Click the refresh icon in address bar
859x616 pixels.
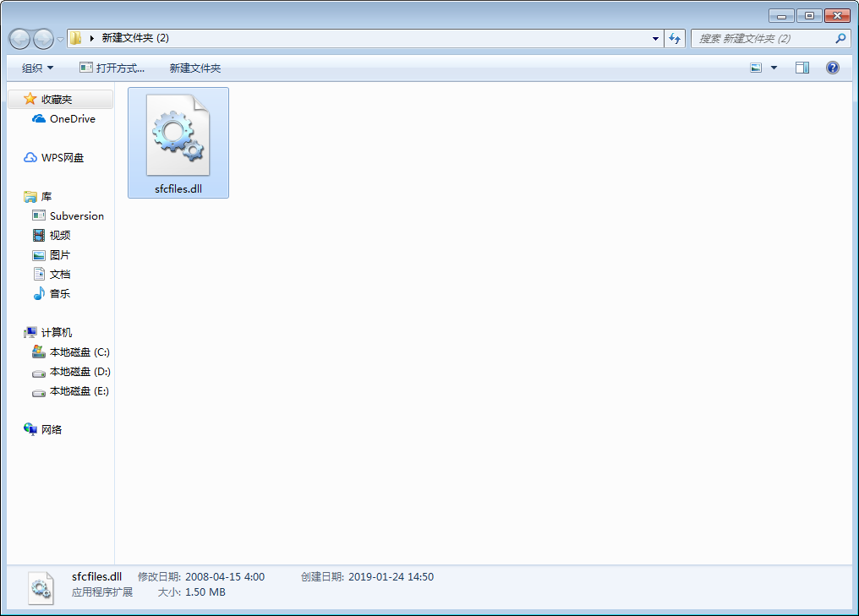(x=675, y=38)
